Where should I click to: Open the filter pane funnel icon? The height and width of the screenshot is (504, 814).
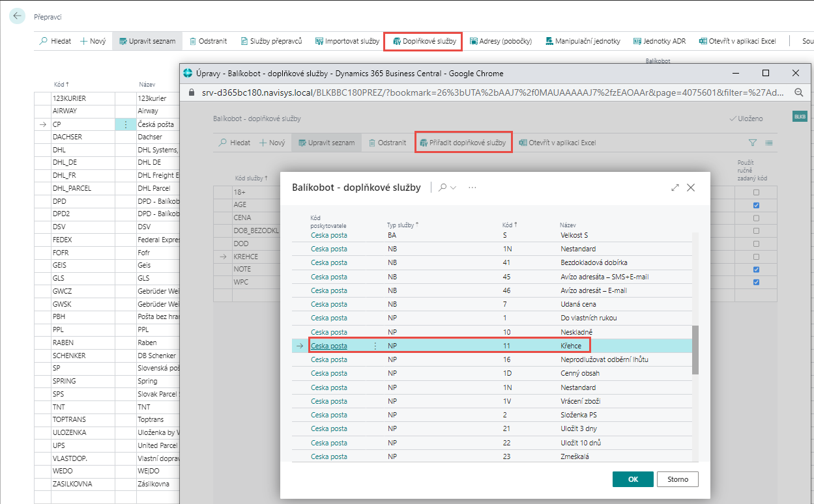click(753, 143)
